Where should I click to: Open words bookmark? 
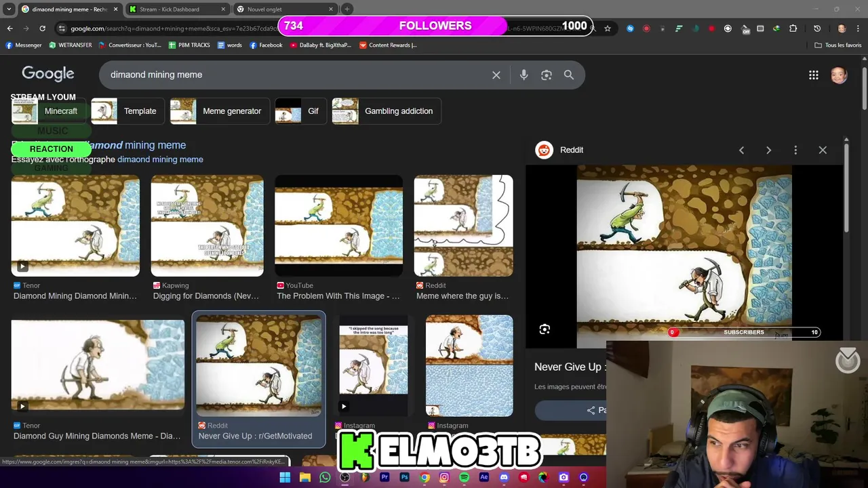pos(230,45)
